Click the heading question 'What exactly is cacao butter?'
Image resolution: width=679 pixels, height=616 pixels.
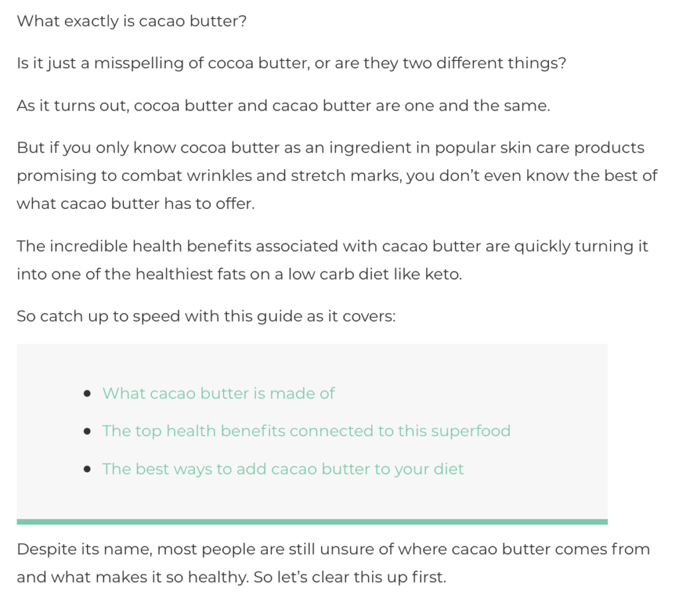click(132, 21)
